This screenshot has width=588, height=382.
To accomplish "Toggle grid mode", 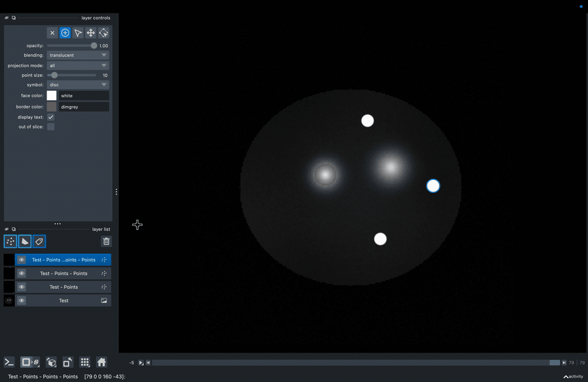I will pyautogui.click(x=85, y=362).
